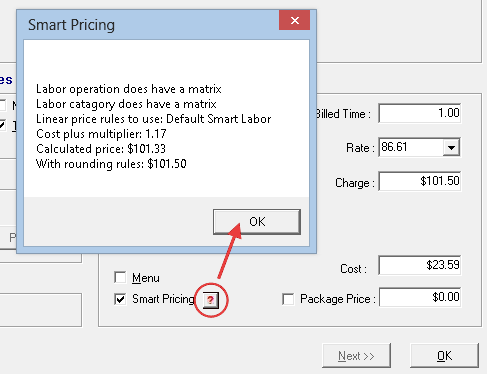Screen dimensions: 487x374
Task: Click the 'With rounding rules: $101.50' line
Action: (111, 164)
